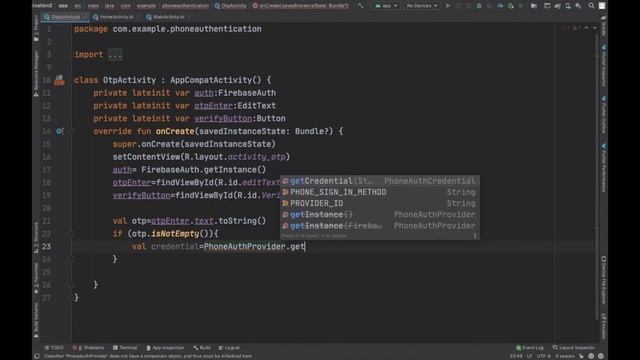
Task: Go to next highlighted error arrow
Action: point(595,28)
